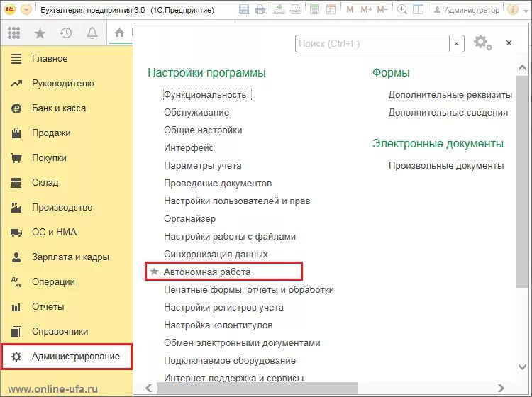Open Настройки регистров учета link
Image resolution: width=532 pixels, height=397 pixels.
[223, 307]
